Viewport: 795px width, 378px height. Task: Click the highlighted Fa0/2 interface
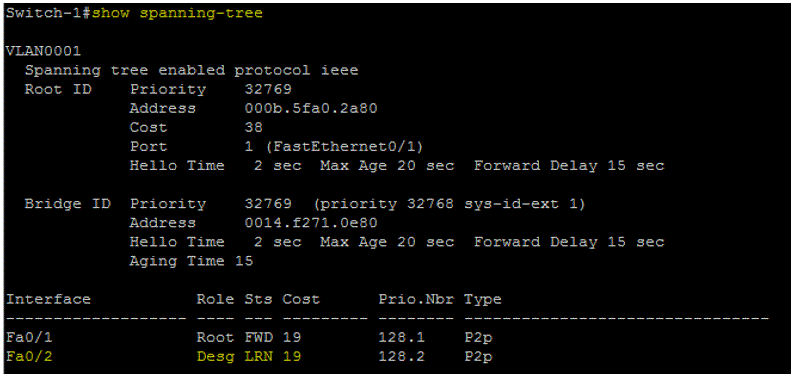(29, 357)
